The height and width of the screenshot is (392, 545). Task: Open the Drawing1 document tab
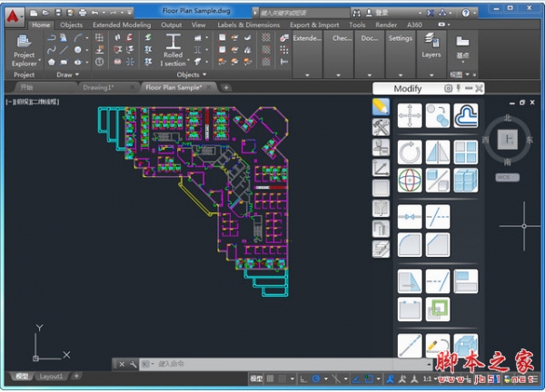click(x=96, y=87)
